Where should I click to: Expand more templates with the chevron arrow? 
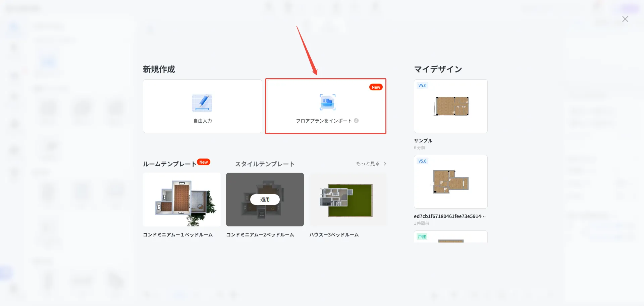click(x=385, y=164)
